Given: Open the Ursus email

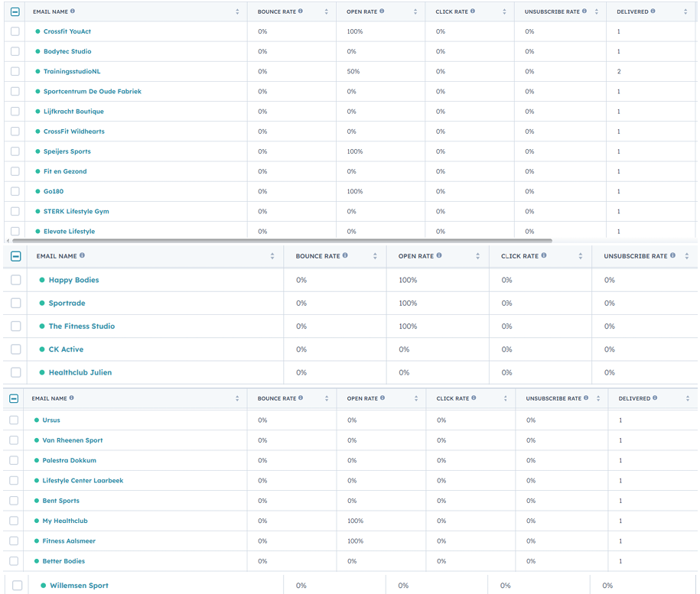Looking at the screenshot, I should tap(51, 420).
